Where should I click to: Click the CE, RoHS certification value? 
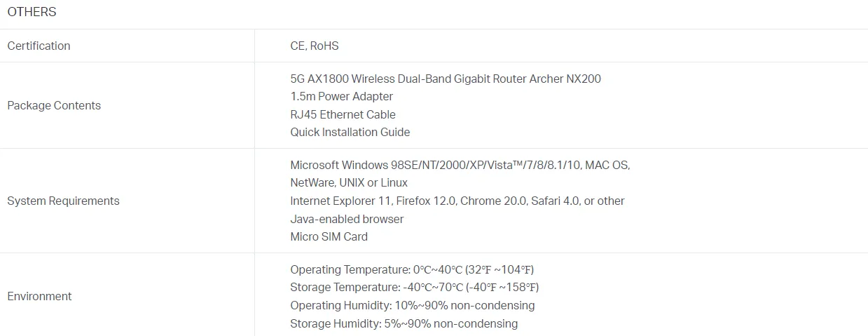(315, 46)
